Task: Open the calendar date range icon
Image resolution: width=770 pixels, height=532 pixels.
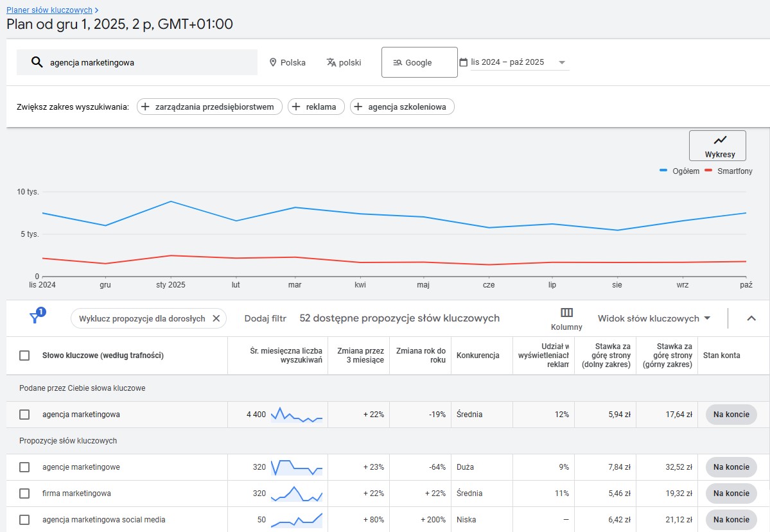Action: 464,62
